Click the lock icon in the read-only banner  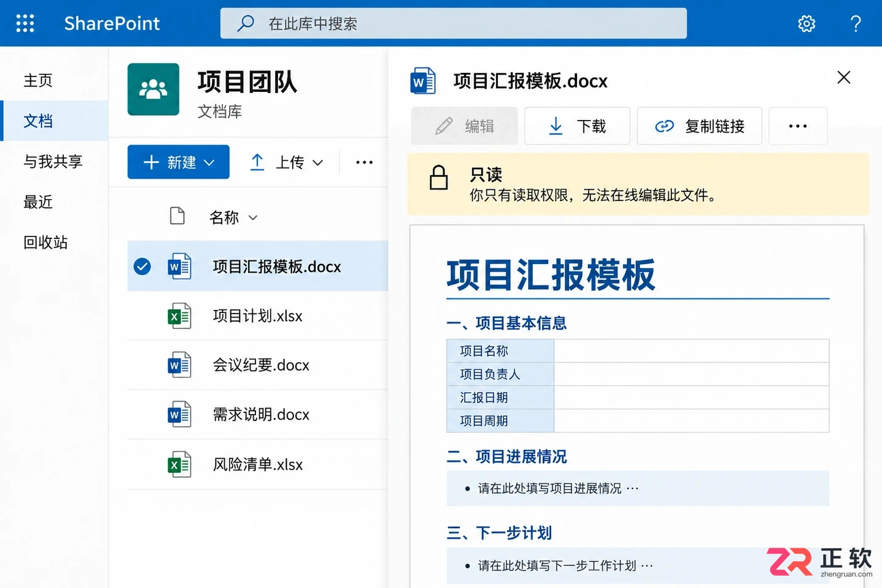[439, 178]
